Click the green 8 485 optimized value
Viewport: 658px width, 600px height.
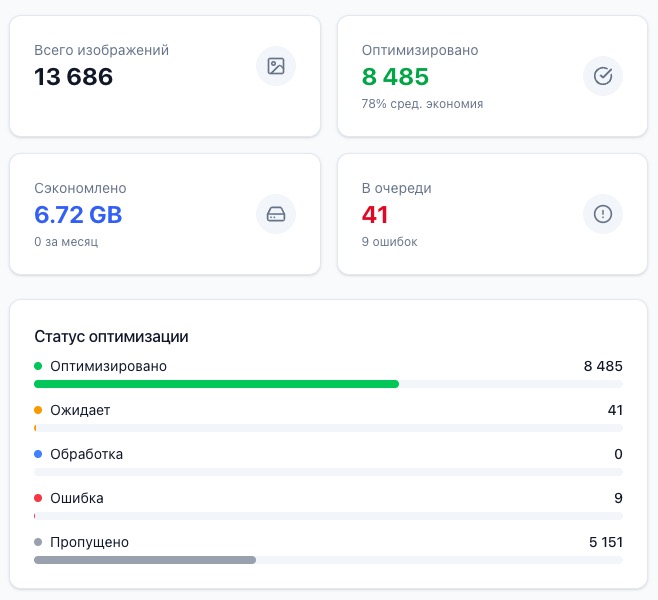click(395, 77)
